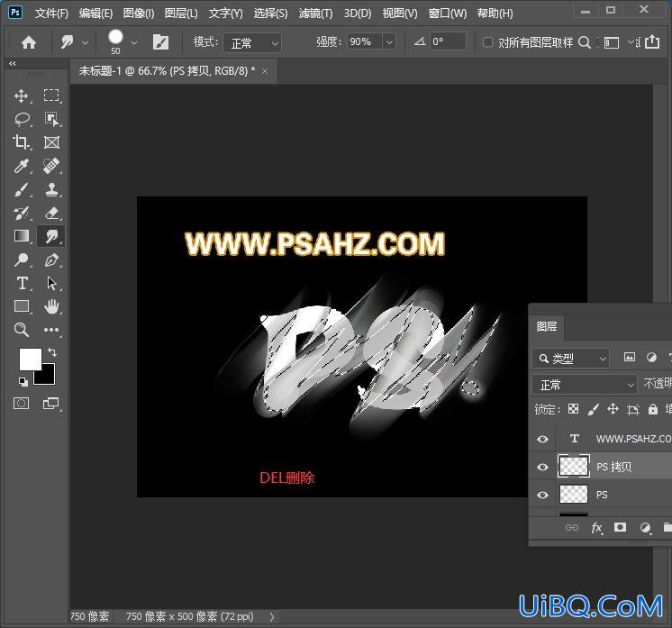Select the Brush tool

[22, 189]
